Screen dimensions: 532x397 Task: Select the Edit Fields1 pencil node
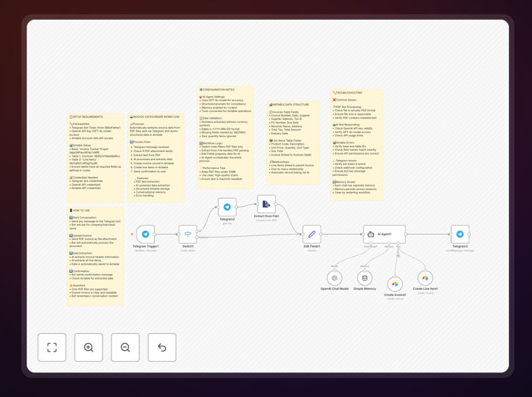click(x=312, y=234)
